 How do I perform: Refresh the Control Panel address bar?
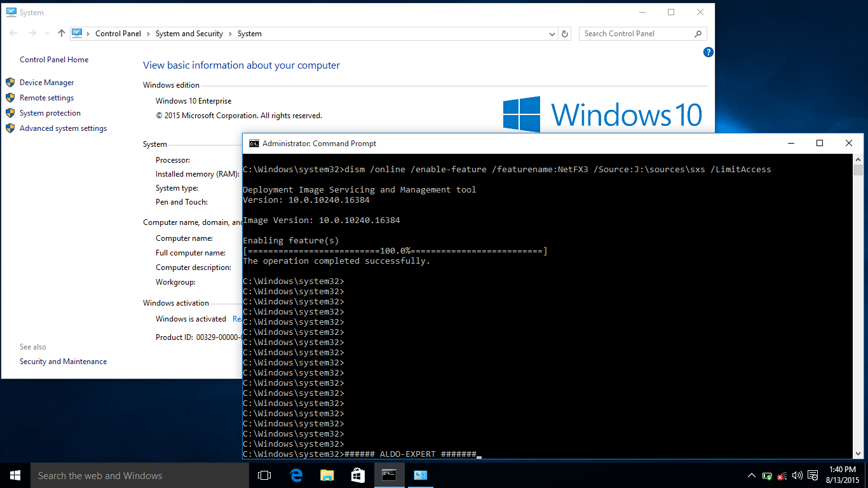[x=566, y=34]
